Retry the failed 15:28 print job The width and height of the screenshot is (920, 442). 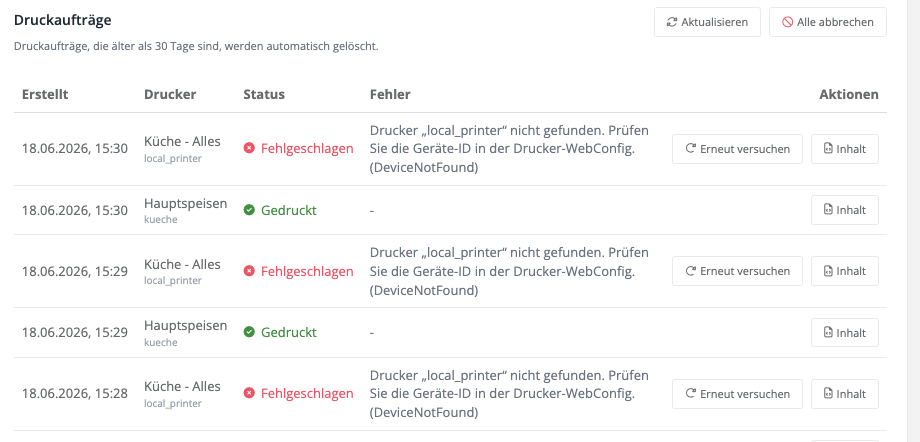(737, 393)
